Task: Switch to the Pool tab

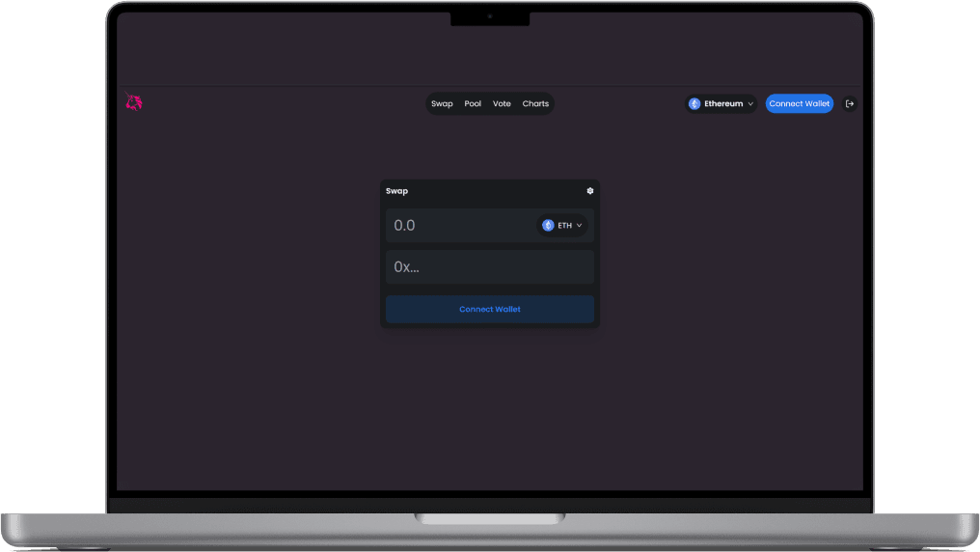Action: pos(473,104)
